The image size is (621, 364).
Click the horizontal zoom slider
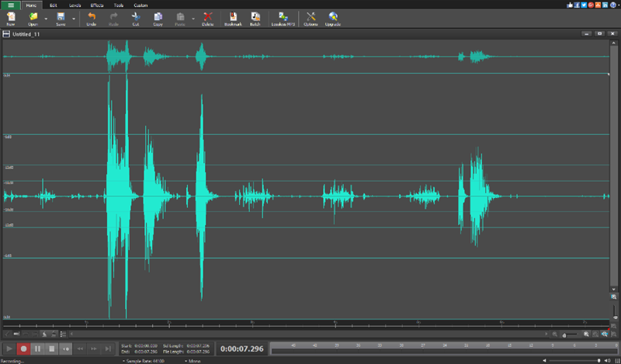(x=570, y=335)
